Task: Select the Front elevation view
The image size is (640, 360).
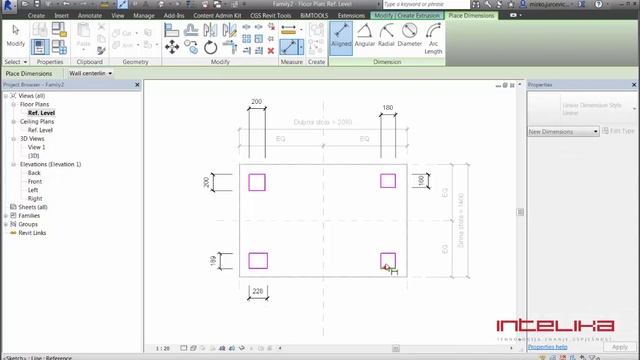Action: tap(35, 181)
